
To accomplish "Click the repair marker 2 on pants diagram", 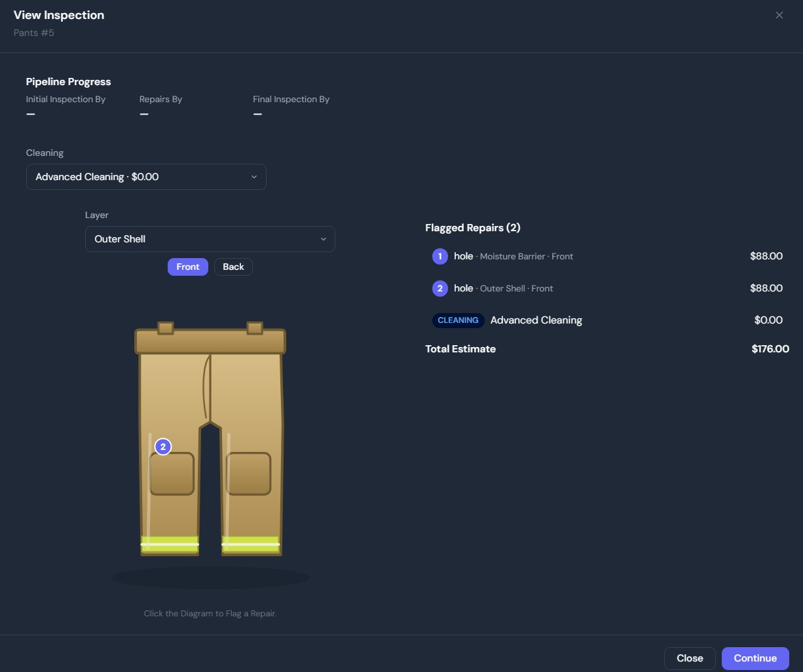I will pos(163,447).
